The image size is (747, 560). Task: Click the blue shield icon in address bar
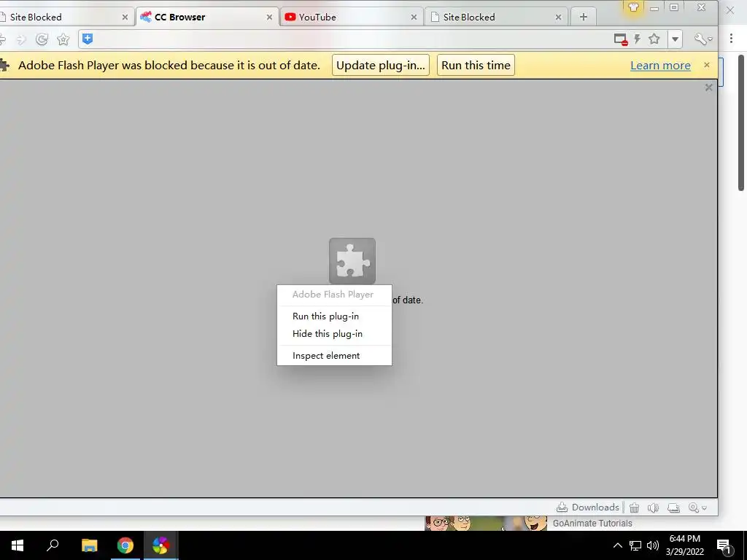88,39
